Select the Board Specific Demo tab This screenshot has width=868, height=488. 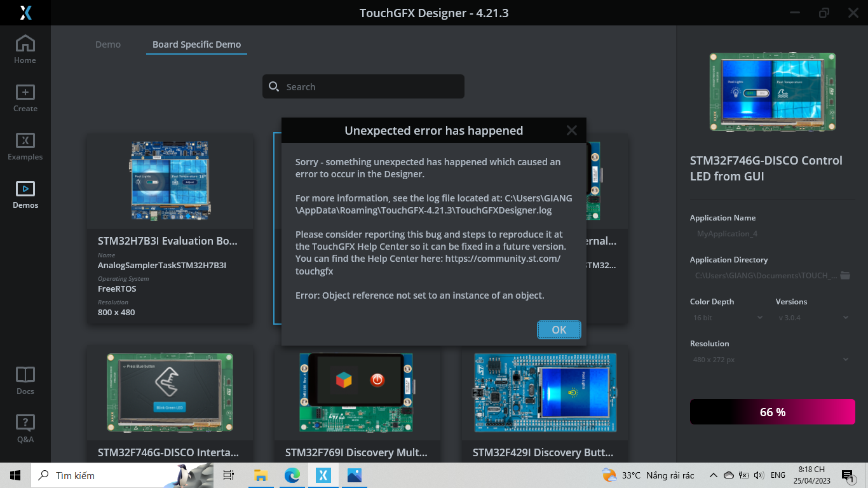click(196, 44)
